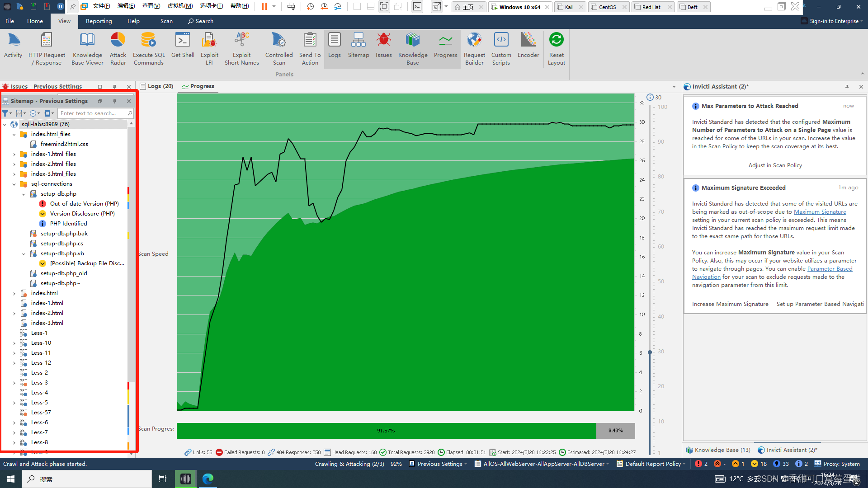Image resolution: width=868 pixels, height=488 pixels.
Task: Collapse the sql-connections folder
Action: click(14, 184)
